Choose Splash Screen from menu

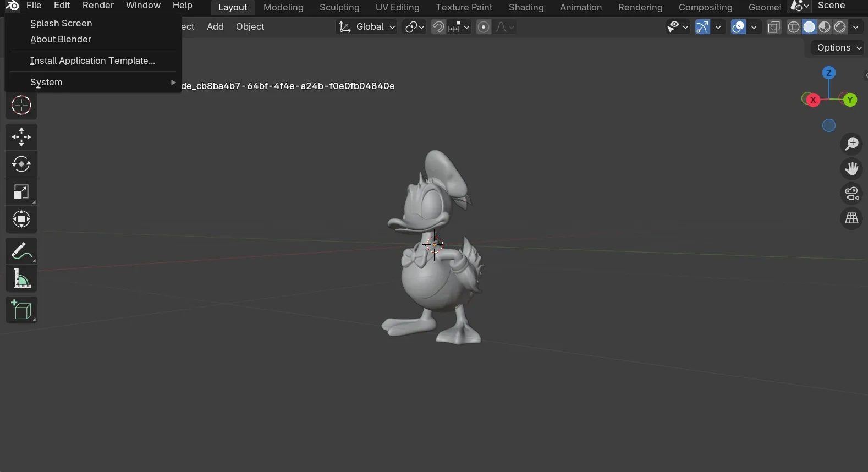tap(93, 23)
